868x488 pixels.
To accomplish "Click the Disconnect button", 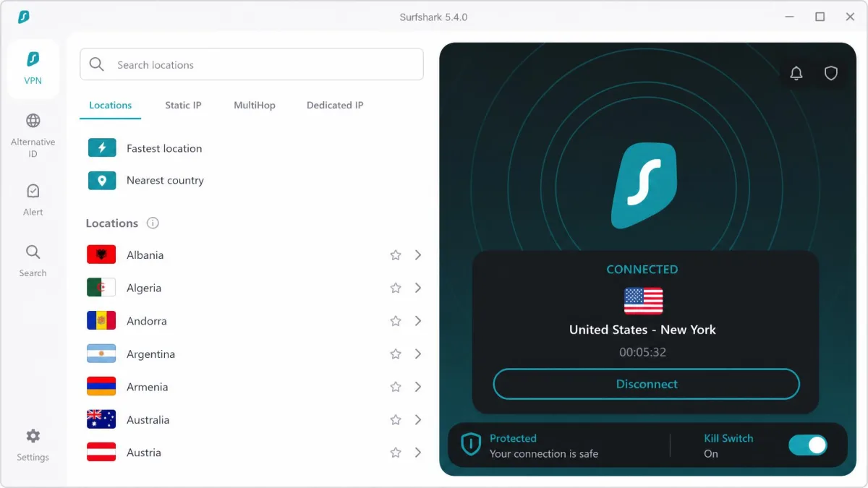I will 647,384.
